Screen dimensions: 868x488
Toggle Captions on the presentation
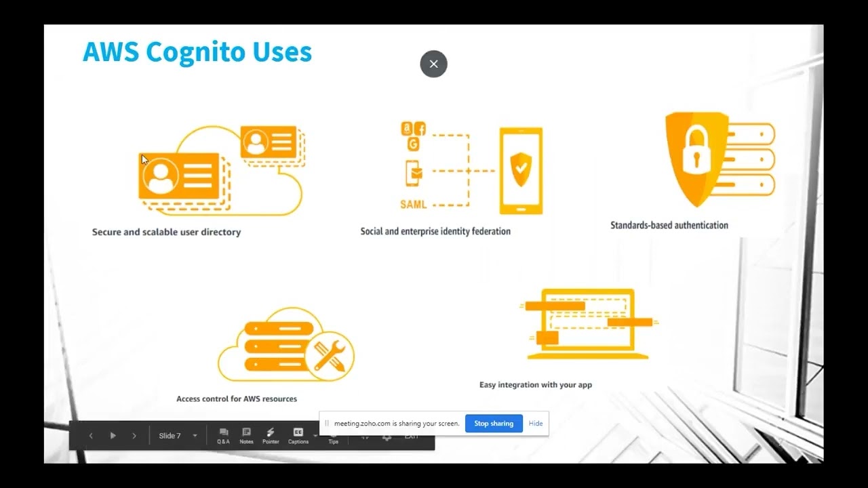coord(298,436)
